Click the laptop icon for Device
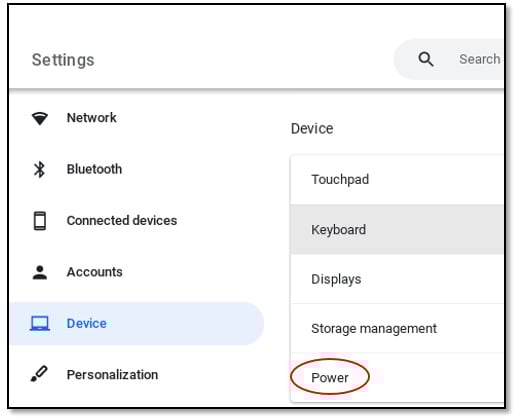This screenshot has width=514, height=417. (x=40, y=323)
